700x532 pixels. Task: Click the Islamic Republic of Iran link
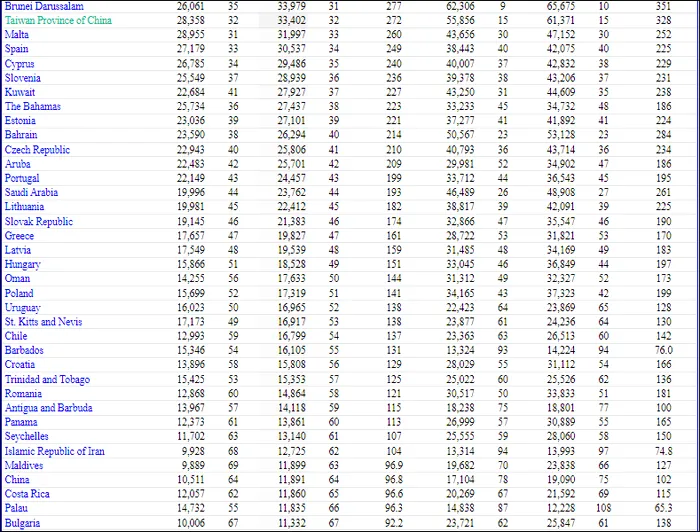pyautogui.click(x=55, y=451)
